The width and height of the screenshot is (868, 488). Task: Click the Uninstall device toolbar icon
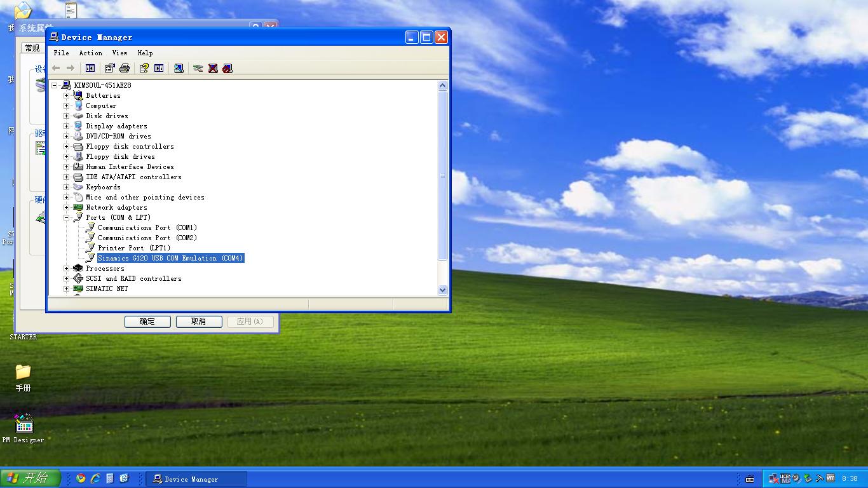pos(213,68)
